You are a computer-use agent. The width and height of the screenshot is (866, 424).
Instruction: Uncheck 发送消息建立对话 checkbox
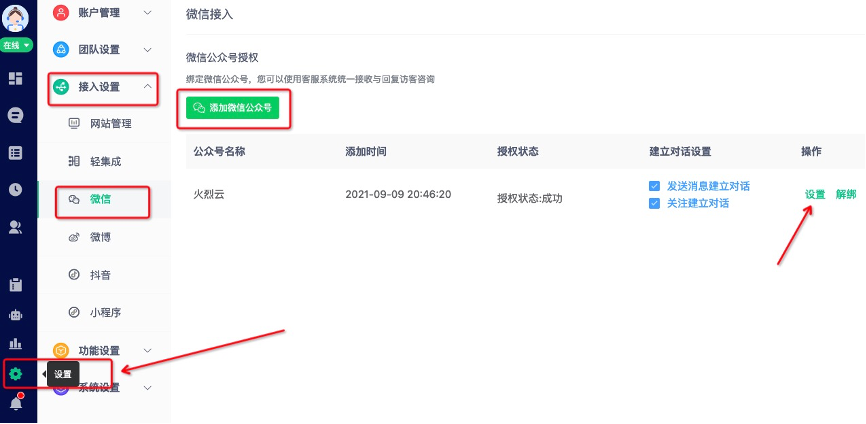[654, 186]
